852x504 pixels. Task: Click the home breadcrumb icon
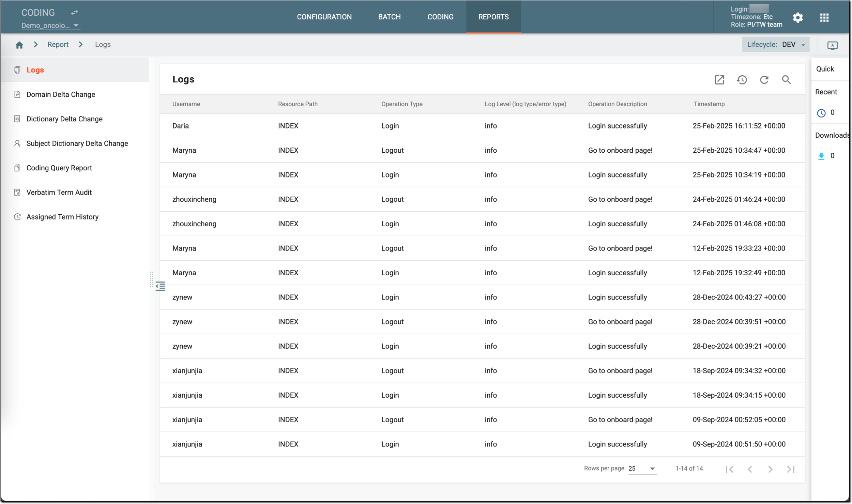pos(19,45)
